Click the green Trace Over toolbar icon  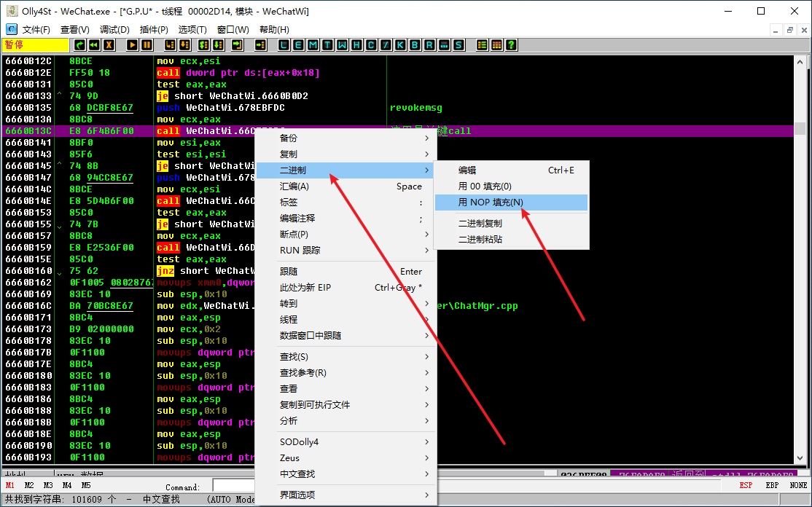tap(219, 45)
